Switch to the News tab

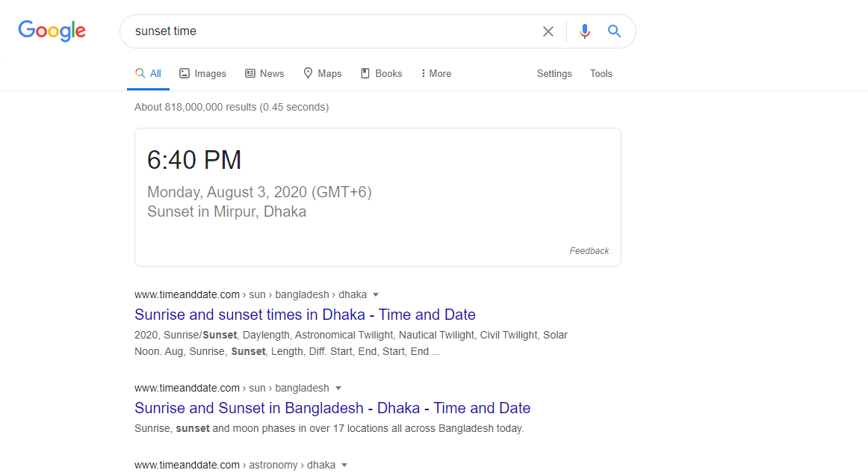click(x=264, y=73)
